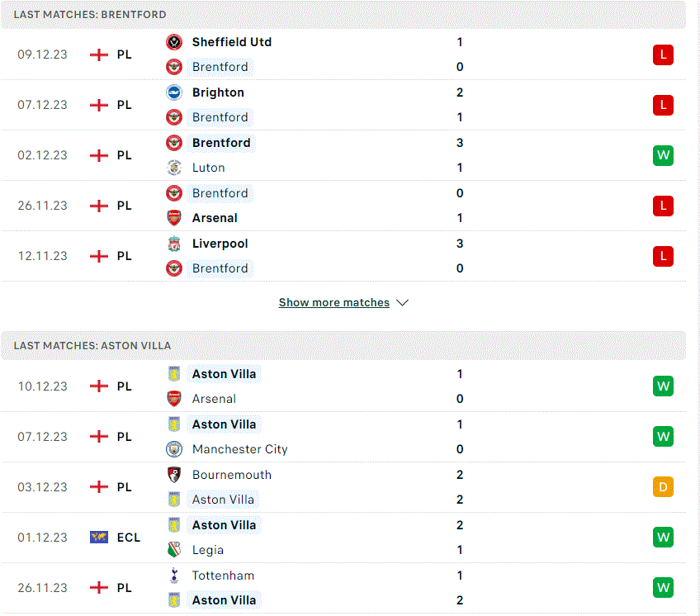The image size is (700, 616).
Task: Click the Legia club crest icon
Action: [174, 550]
